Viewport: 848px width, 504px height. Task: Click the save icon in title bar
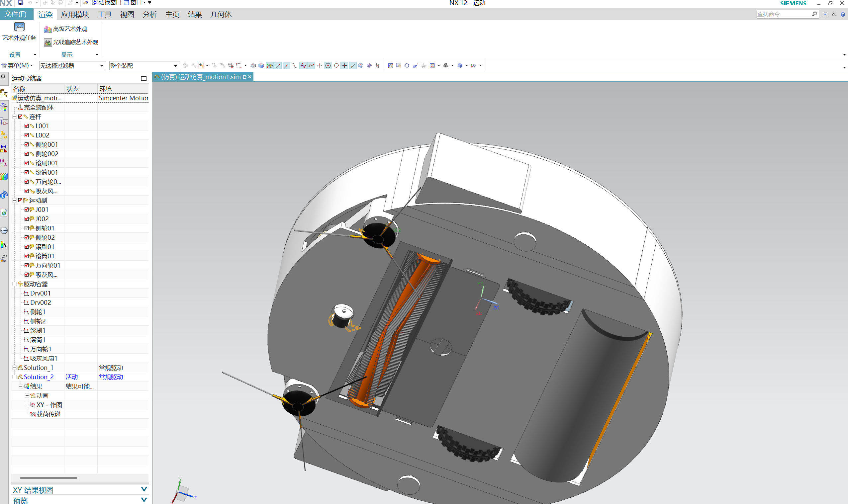pyautogui.click(x=20, y=3)
